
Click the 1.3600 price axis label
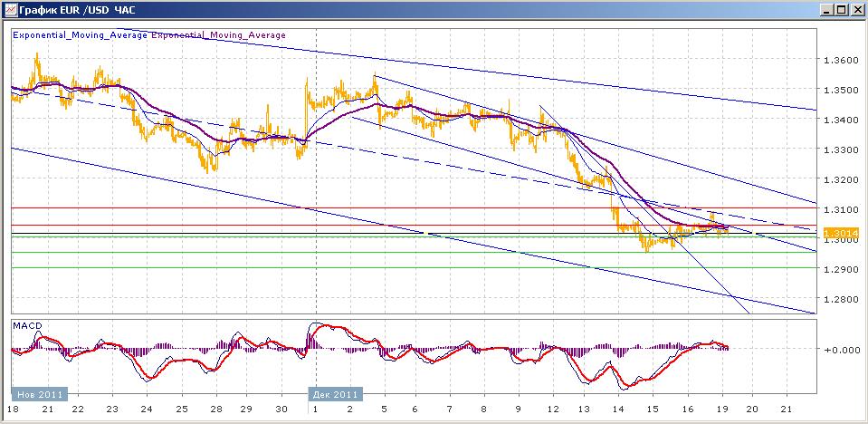(x=841, y=60)
